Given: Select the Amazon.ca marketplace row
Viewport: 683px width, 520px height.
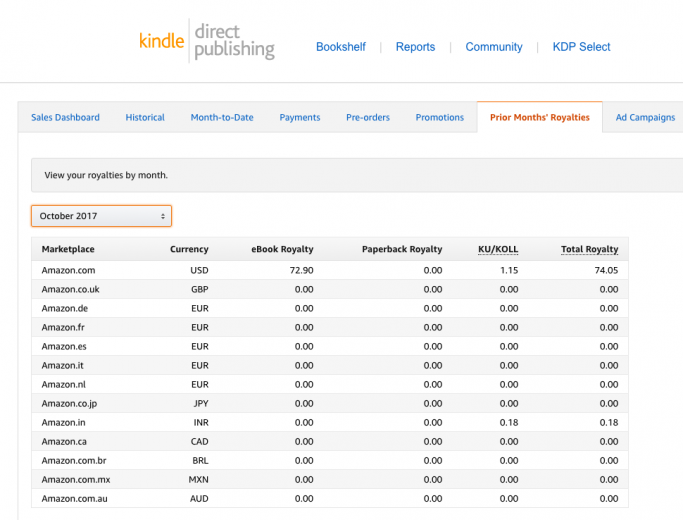Looking at the screenshot, I should coord(330,442).
